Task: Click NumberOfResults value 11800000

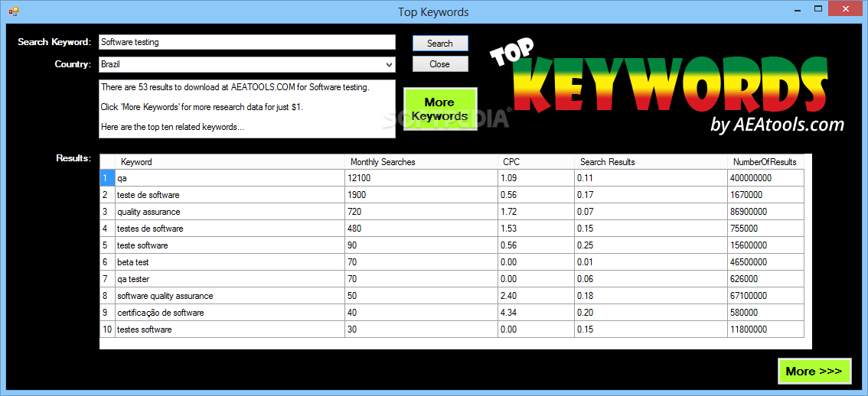Action: pyautogui.click(x=765, y=329)
